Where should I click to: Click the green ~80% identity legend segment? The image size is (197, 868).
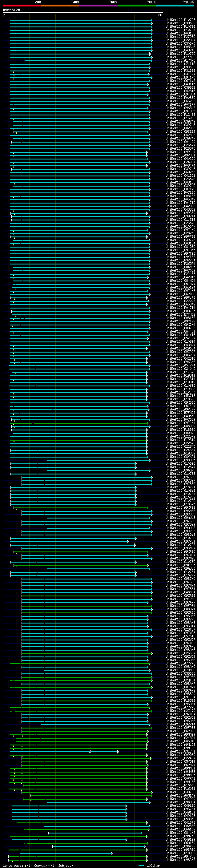137,6
